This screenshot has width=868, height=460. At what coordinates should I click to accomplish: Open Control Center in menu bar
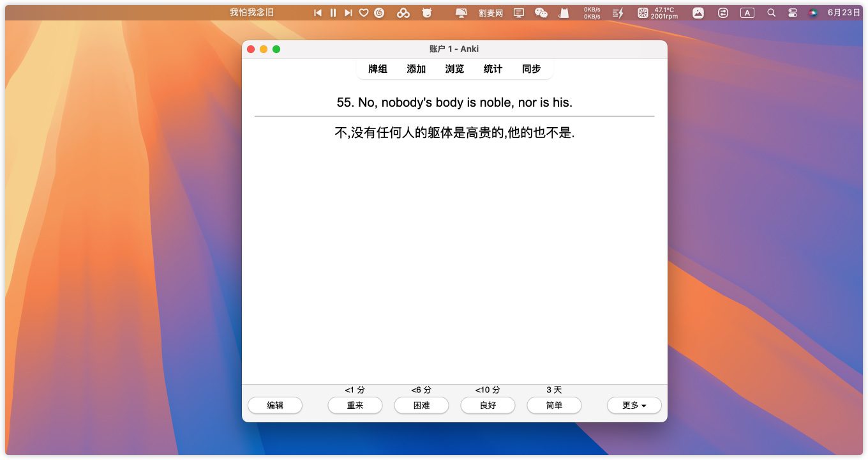point(792,13)
